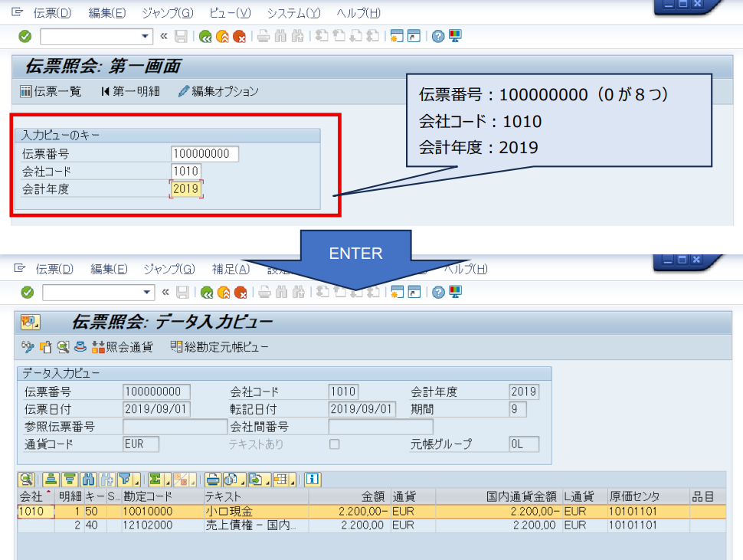Screen dimensions: 743x560
Task: Click the Sort descending icon in grid toolbar
Action: (70, 480)
